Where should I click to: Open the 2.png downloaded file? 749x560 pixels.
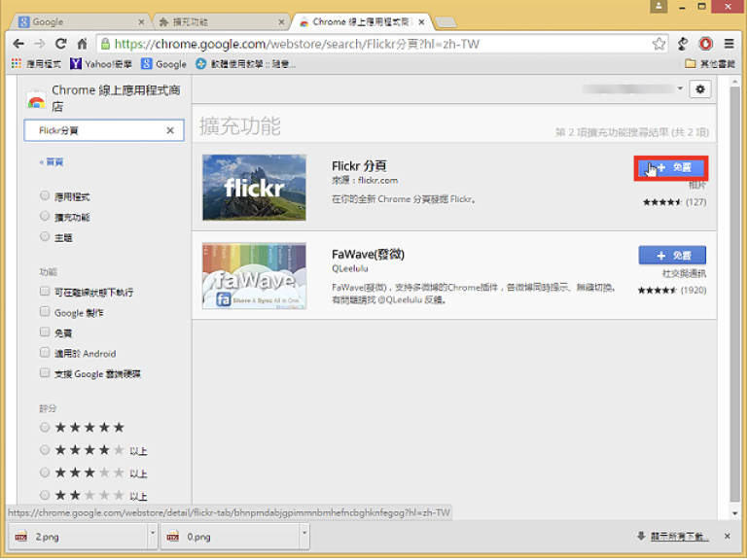(79, 537)
